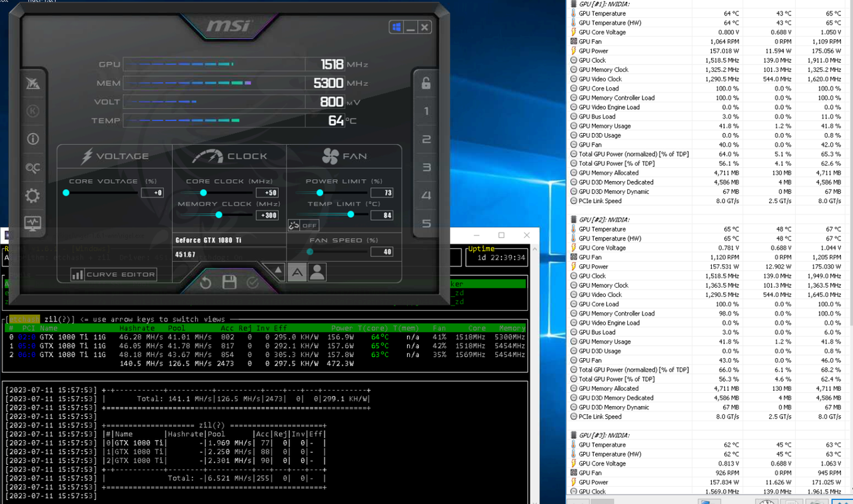Select Afterburner profile slot 1
The width and height of the screenshot is (853, 504).
click(426, 111)
